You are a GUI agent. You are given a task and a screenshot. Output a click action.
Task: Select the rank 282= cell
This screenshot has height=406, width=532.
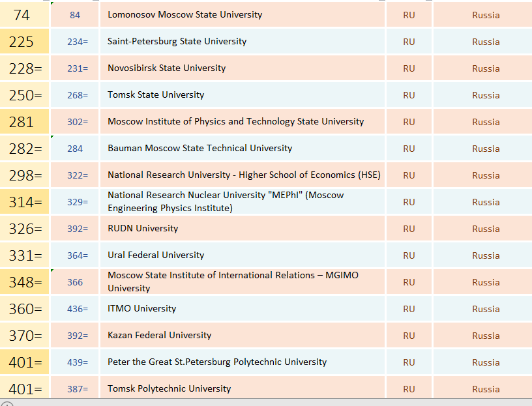(x=24, y=148)
